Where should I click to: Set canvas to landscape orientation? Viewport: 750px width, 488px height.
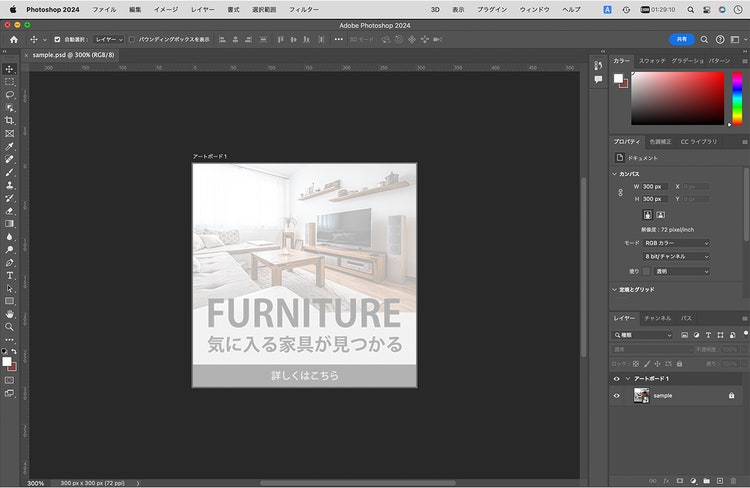tap(661, 215)
